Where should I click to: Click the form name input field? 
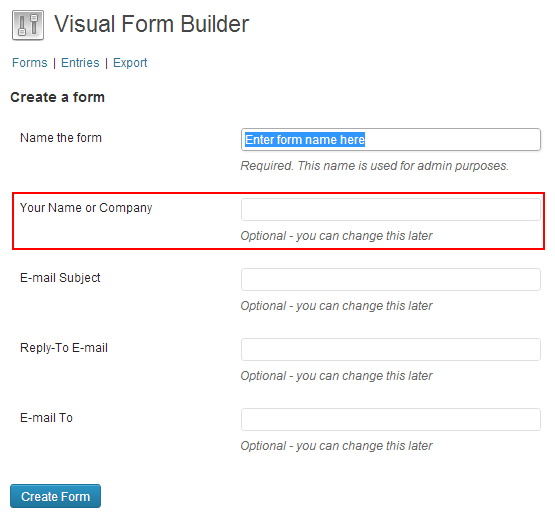point(391,140)
